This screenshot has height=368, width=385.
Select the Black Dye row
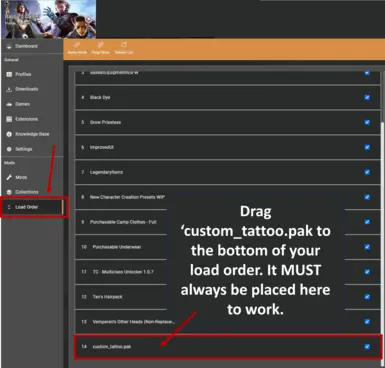227,97
